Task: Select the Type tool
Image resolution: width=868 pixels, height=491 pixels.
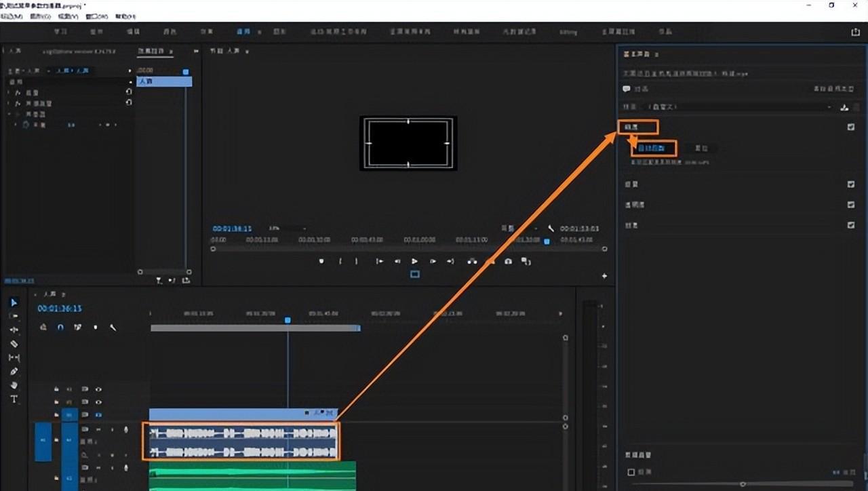Action: 14,399
